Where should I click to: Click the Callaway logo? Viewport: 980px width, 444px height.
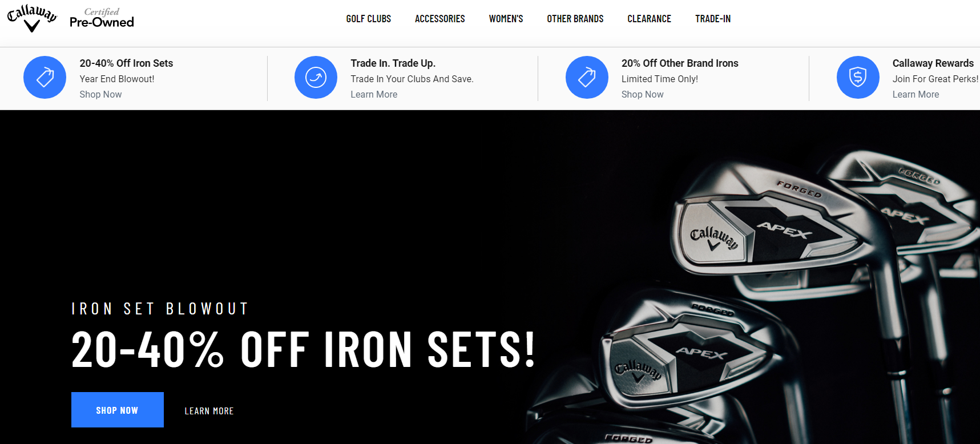[x=32, y=18]
